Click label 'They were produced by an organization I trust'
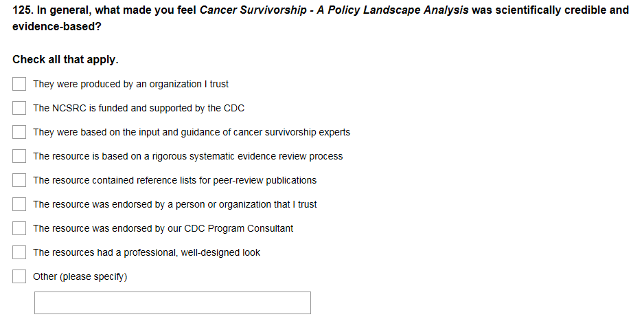This screenshot has width=644, height=330. pyautogui.click(x=130, y=84)
